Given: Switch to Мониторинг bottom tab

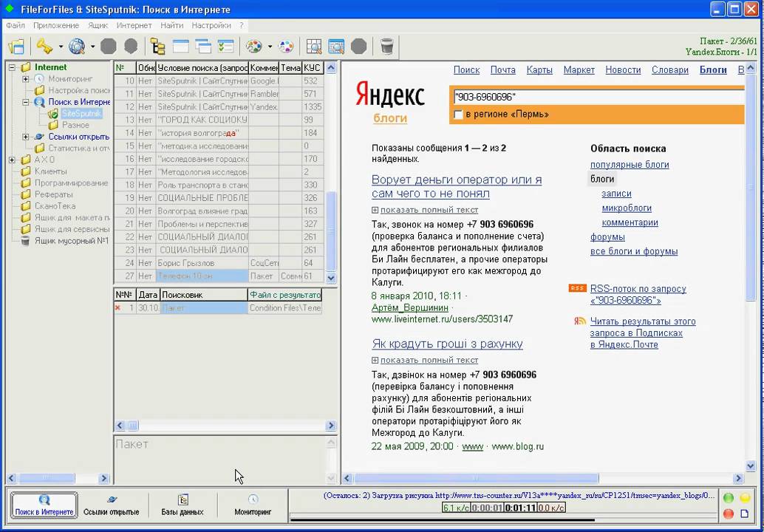Looking at the screenshot, I should [253, 505].
